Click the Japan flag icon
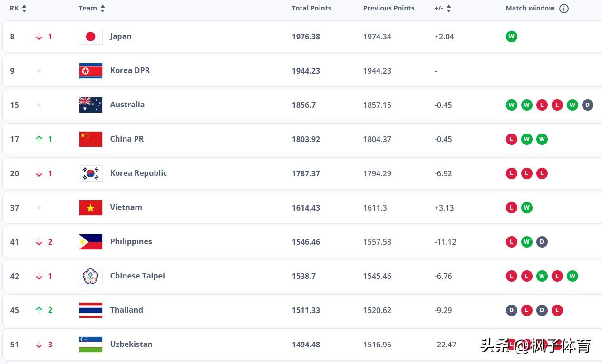 90,37
